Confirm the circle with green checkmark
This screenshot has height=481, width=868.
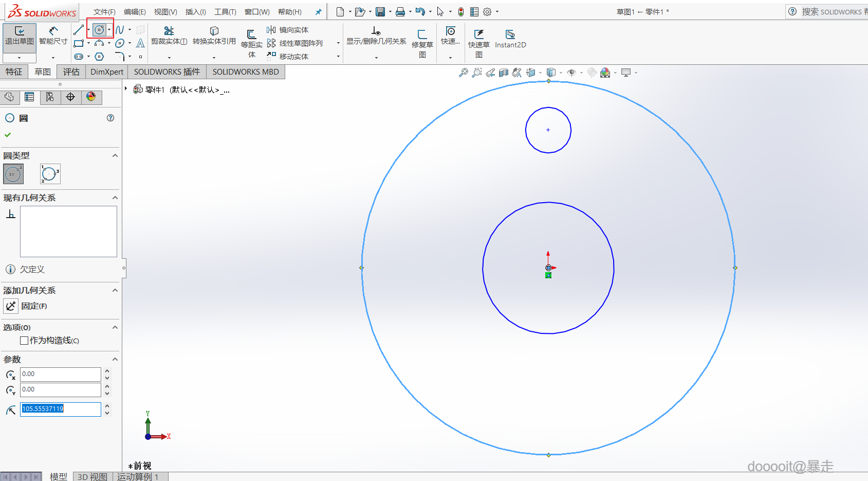(x=8, y=135)
